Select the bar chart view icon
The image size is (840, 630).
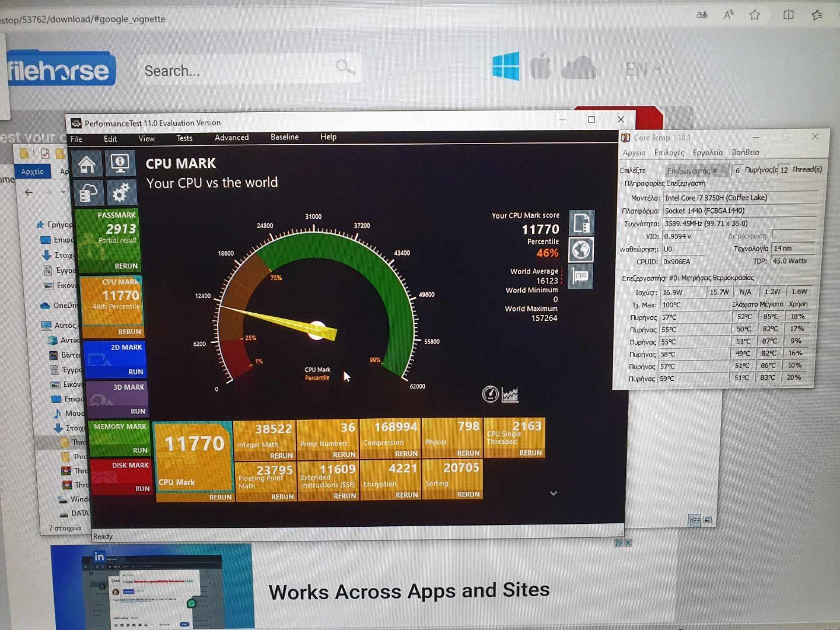(x=510, y=395)
